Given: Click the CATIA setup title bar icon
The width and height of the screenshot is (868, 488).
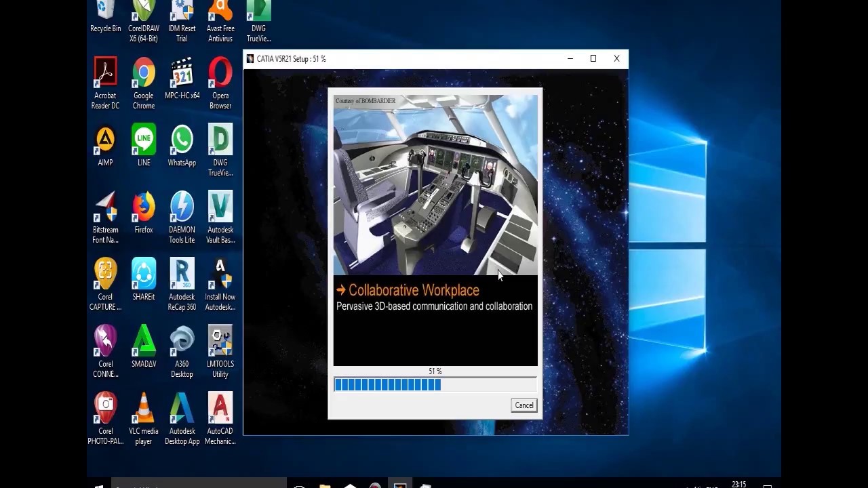Looking at the screenshot, I should [x=250, y=59].
